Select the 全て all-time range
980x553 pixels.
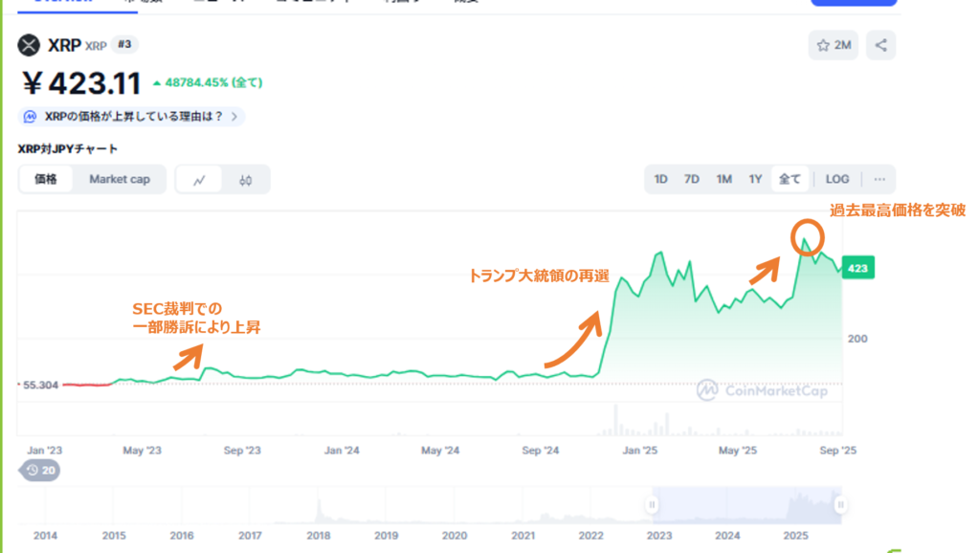coord(790,179)
